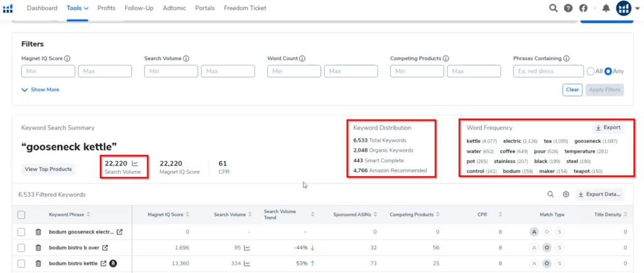Viewport: 644px width, 273px height.
Task: Open external link for bodum gooseneck electr...
Action: pos(119,232)
